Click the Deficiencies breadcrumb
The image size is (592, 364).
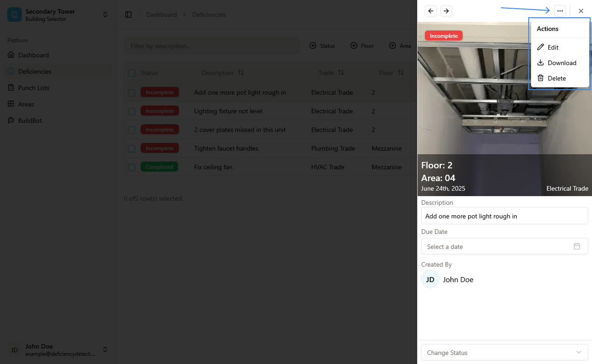click(209, 15)
